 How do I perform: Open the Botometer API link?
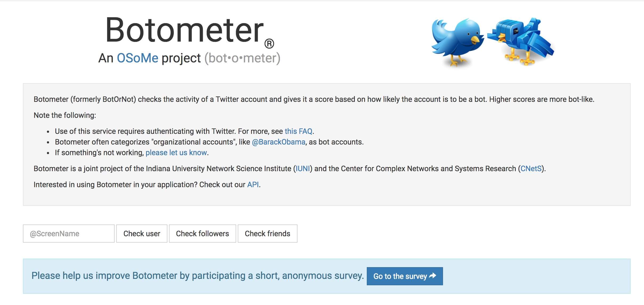point(253,184)
